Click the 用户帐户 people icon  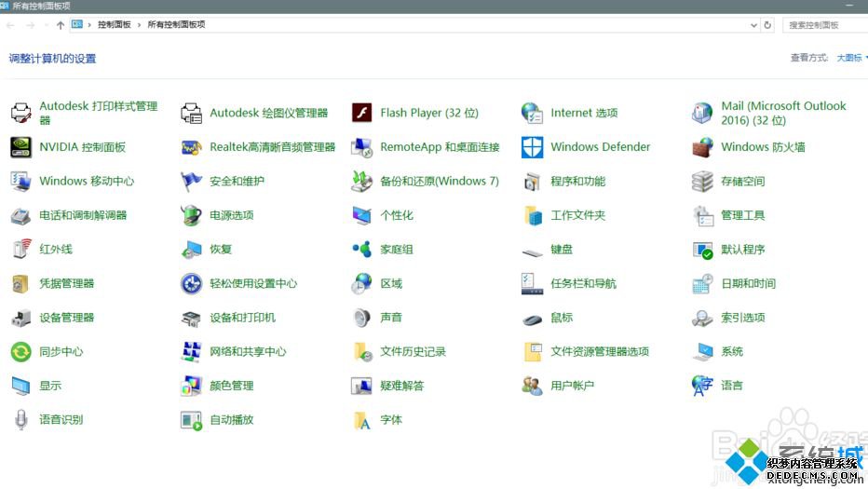[533, 386]
